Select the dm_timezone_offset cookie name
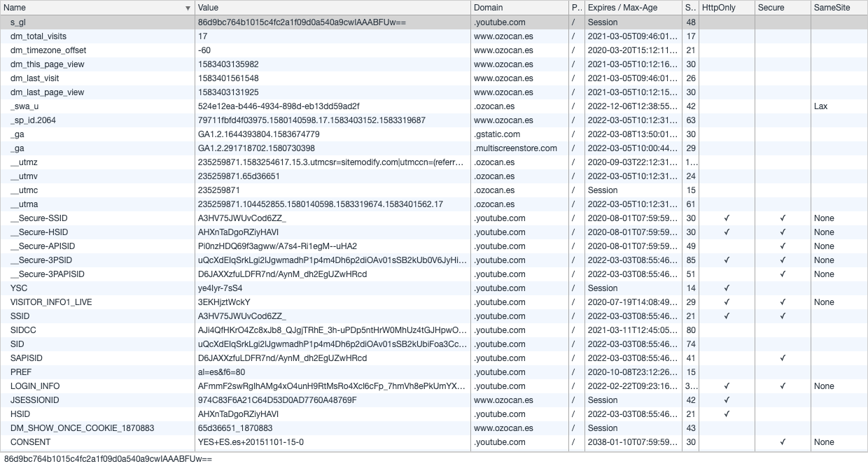Screen dimensions: 868x466 (x=48, y=50)
